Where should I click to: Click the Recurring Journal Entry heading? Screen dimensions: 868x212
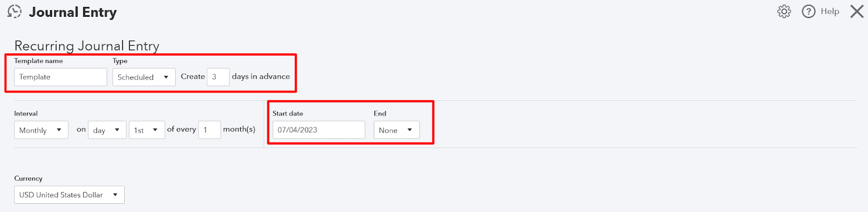tap(87, 46)
